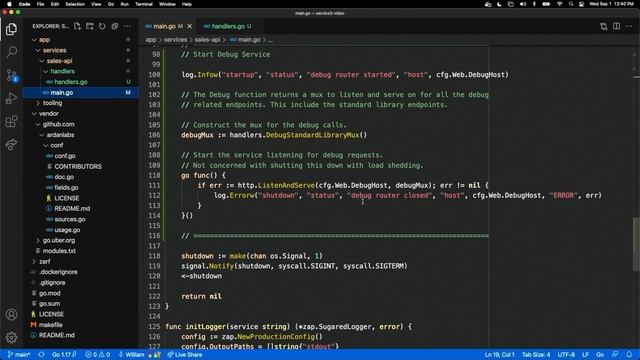Open changes icon in editor toolbar
The height and width of the screenshot is (360, 640).
(604, 26)
